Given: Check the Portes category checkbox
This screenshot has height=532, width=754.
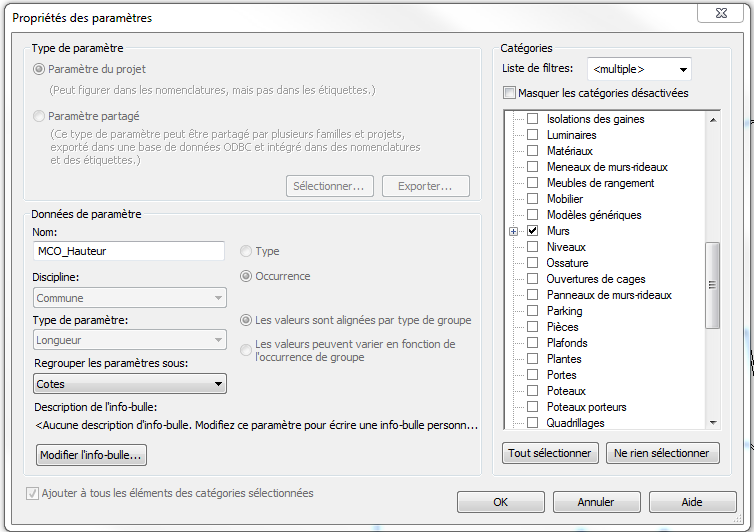Looking at the screenshot, I should pos(532,375).
